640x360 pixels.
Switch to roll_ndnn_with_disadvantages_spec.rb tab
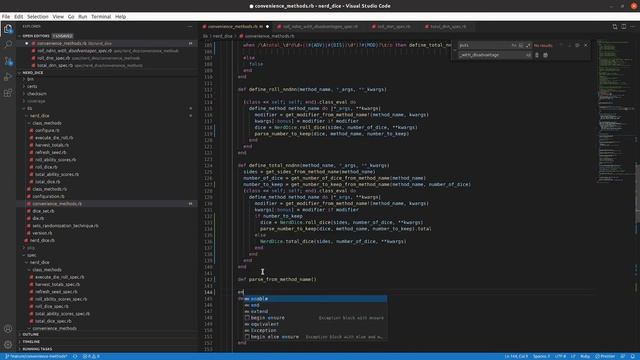(x=320, y=27)
